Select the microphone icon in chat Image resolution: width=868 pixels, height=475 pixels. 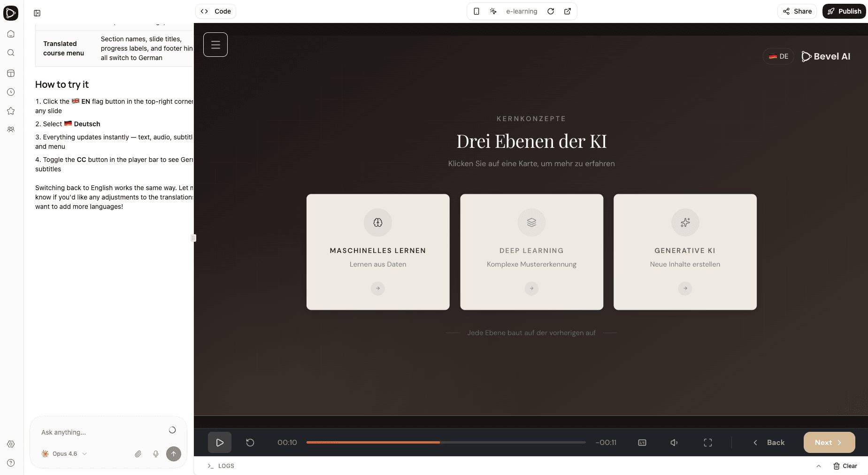coord(155,454)
